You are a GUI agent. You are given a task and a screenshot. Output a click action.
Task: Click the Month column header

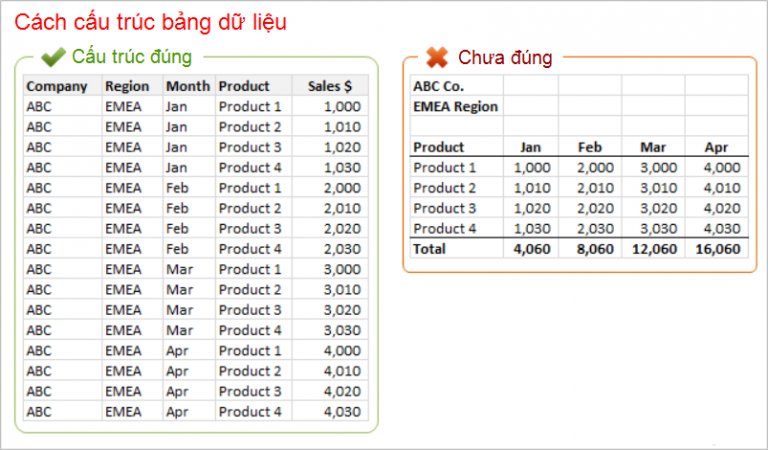(x=187, y=86)
